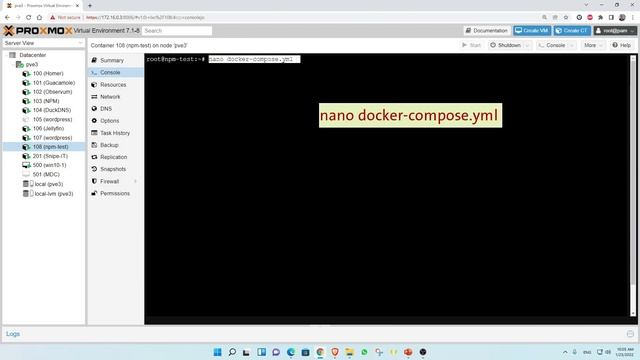Click the Start container button
Screen dimensions: 640x360
point(471,45)
